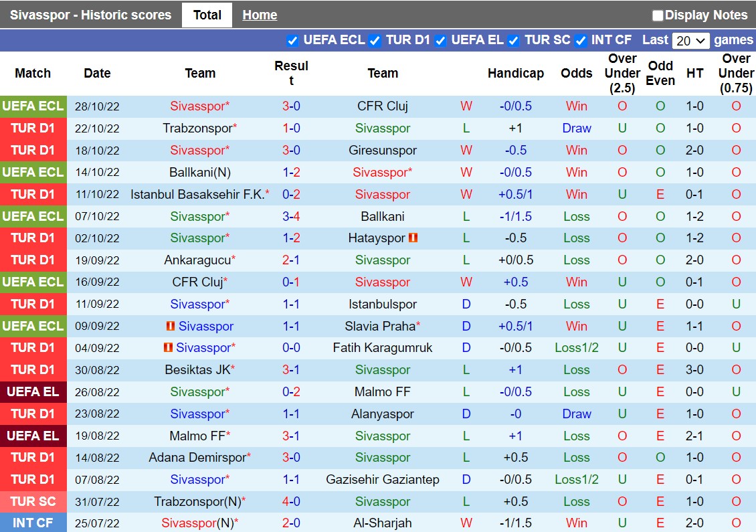Screen dimensions: 756x532
Task: Click the -1/1.5 handicap in Al-Sharjah row
Action: pyautogui.click(x=515, y=523)
